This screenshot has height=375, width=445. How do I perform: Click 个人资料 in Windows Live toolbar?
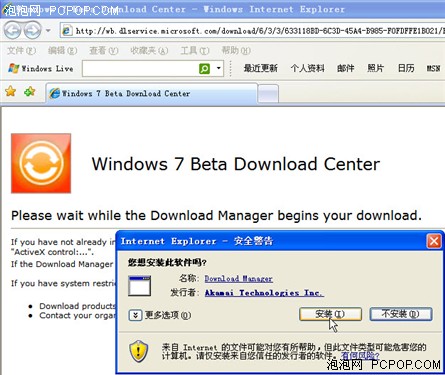pyautogui.click(x=307, y=68)
